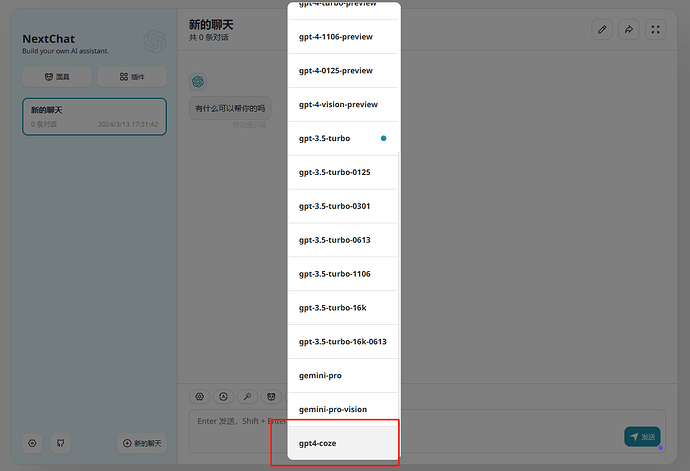Pick gpt-3.5-turbo-0125 from the model list
The width and height of the screenshot is (690, 471).
point(343,172)
